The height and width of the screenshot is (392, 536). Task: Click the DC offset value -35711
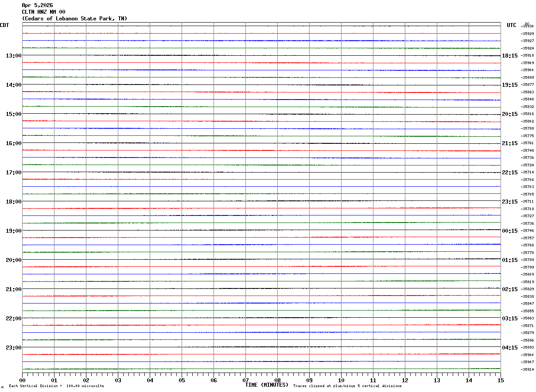(x=527, y=201)
